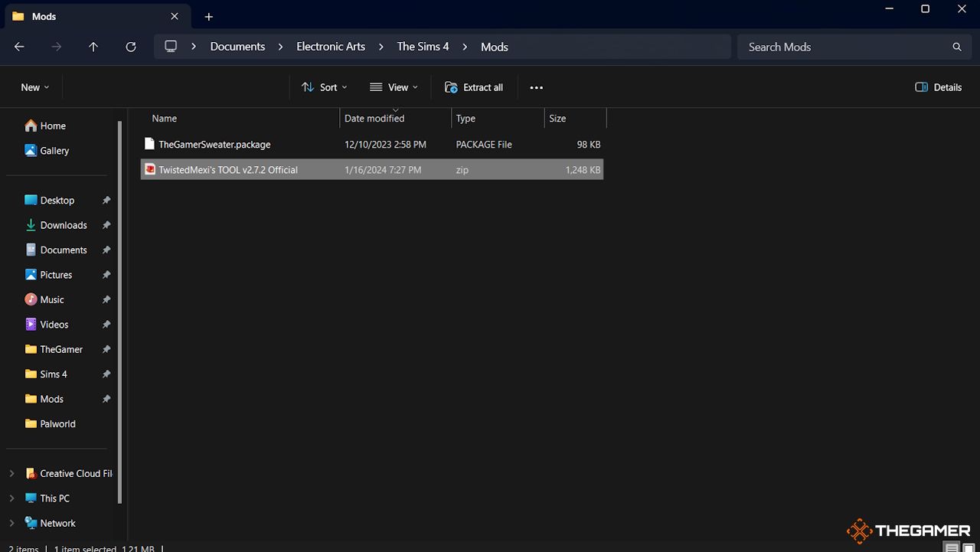Viewport: 980px width, 552px height.
Task: Expand the This PC tree node
Action: pyautogui.click(x=11, y=498)
